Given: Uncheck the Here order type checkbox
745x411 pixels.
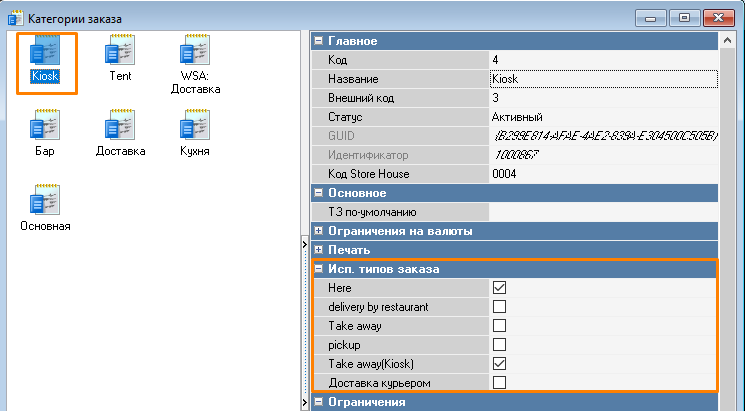Looking at the screenshot, I should click(x=499, y=288).
